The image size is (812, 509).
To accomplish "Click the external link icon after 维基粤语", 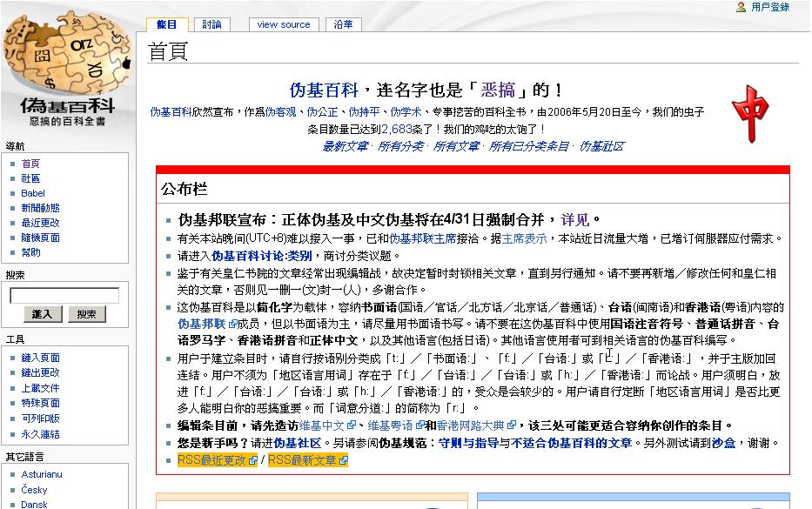I will pos(420,425).
